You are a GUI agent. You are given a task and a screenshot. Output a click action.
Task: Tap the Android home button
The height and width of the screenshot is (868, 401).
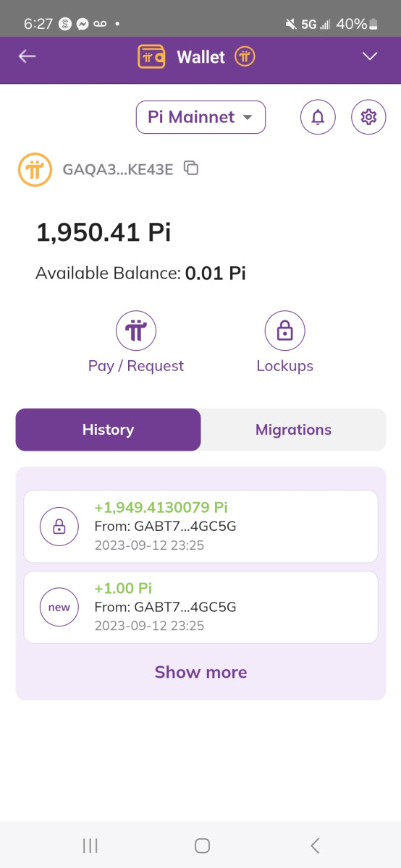[203, 845]
